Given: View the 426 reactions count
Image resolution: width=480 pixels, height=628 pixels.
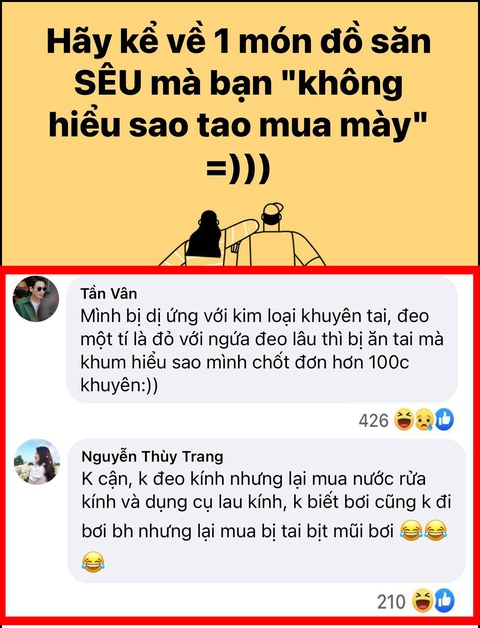Looking at the screenshot, I should (x=373, y=421).
